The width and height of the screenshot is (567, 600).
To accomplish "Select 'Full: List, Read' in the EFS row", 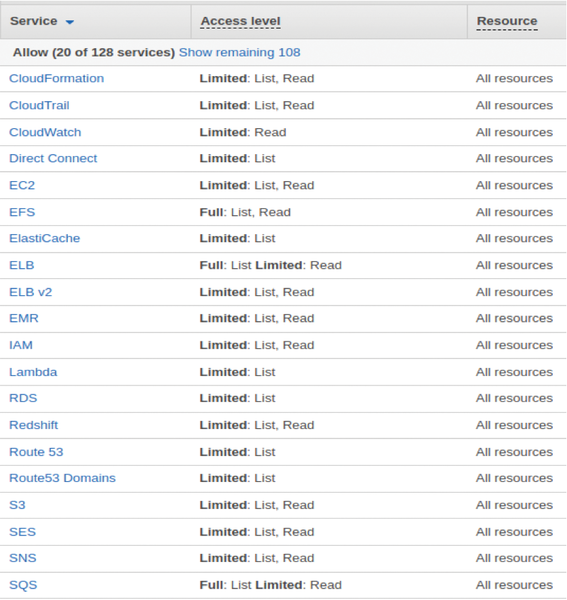I will coord(245,212).
